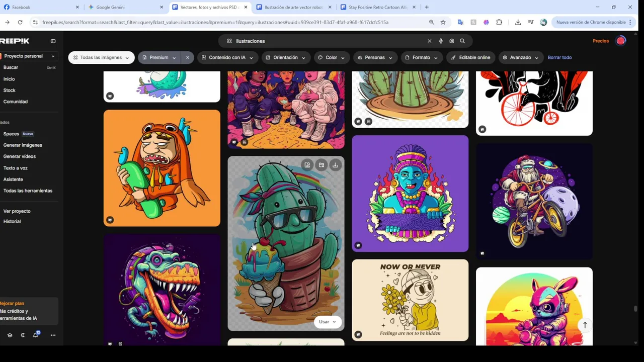
Task: Open the sidebar more options dots
Action: coord(53,335)
